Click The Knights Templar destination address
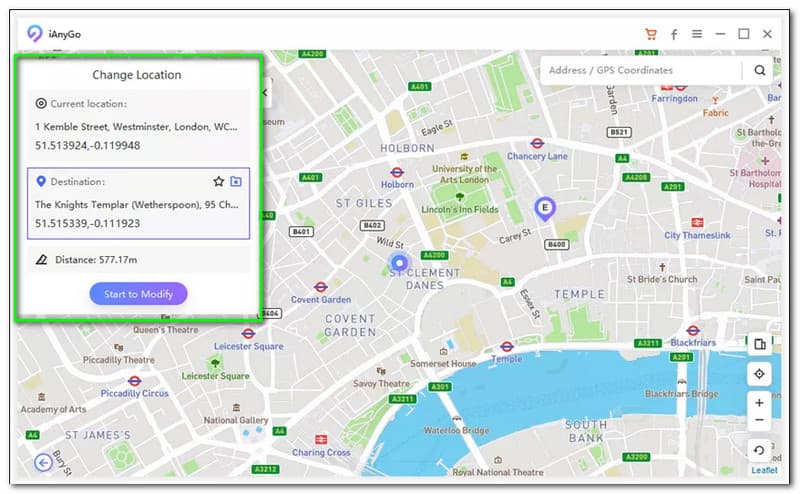 [137, 205]
